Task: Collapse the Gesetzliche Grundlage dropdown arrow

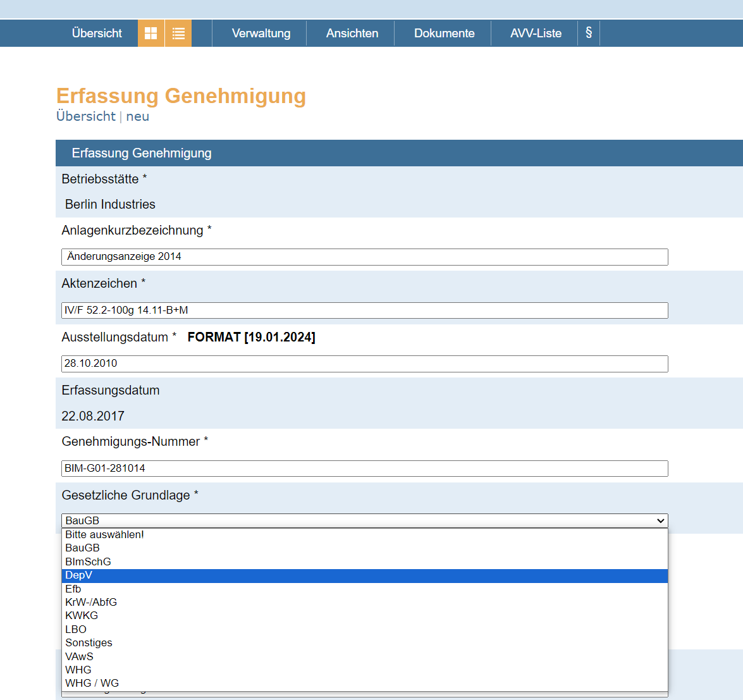Action: click(x=661, y=520)
